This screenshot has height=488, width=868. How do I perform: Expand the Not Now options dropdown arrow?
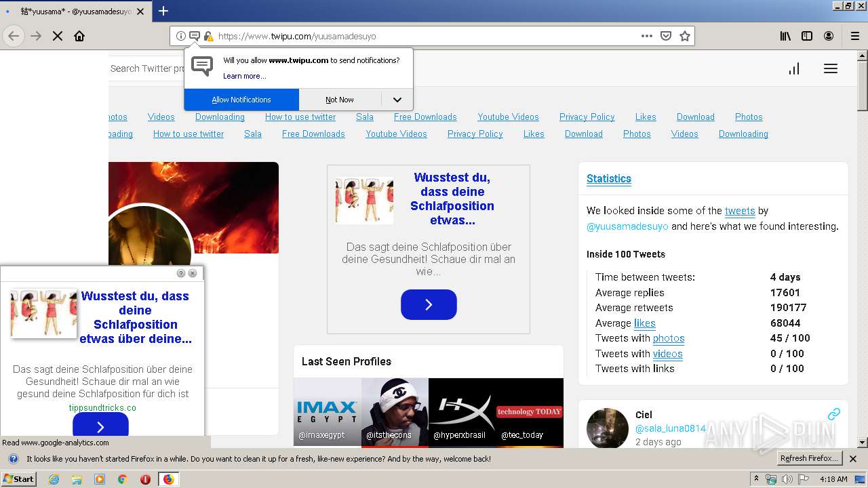(397, 100)
